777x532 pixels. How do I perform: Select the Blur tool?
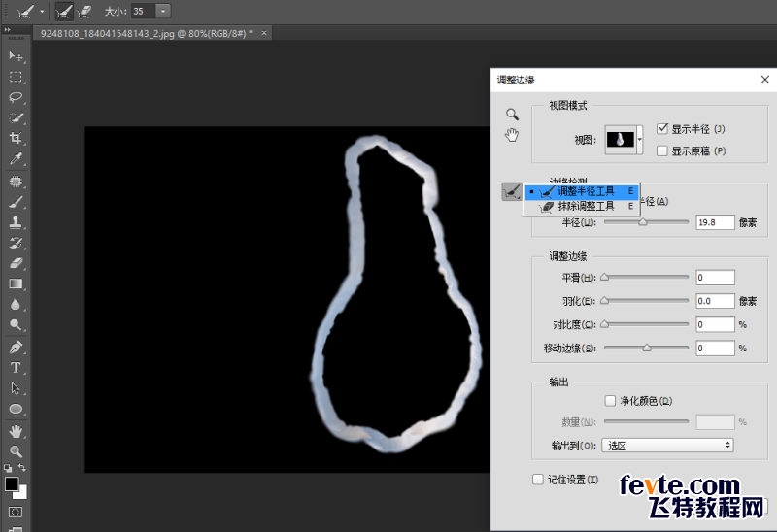click(x=16, y=304)
